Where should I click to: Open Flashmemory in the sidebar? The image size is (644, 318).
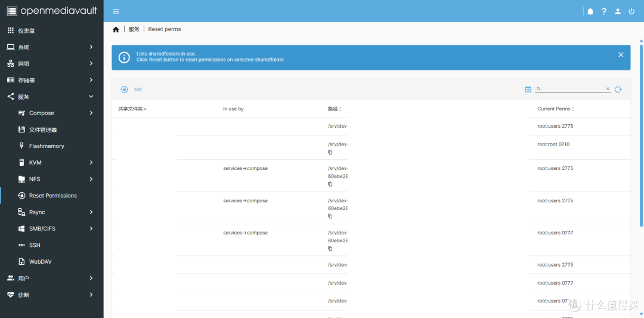[x=47, y=146]
